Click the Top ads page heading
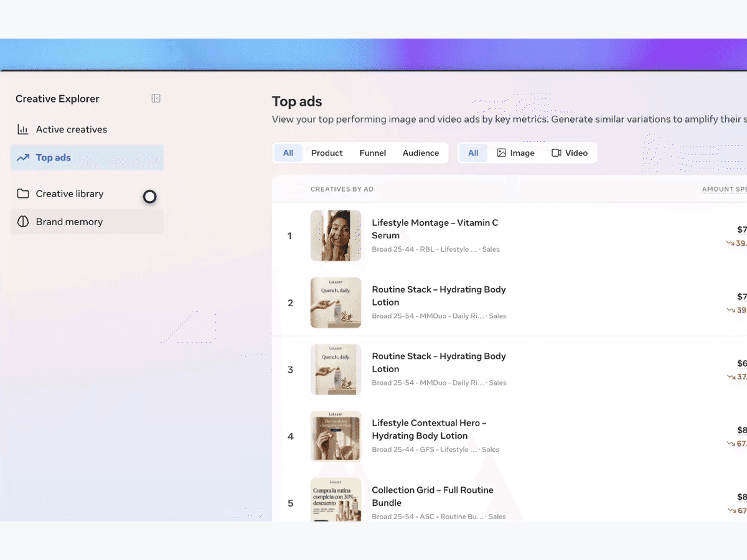This screenshot has width=747, height=560. tap(297, 102)
